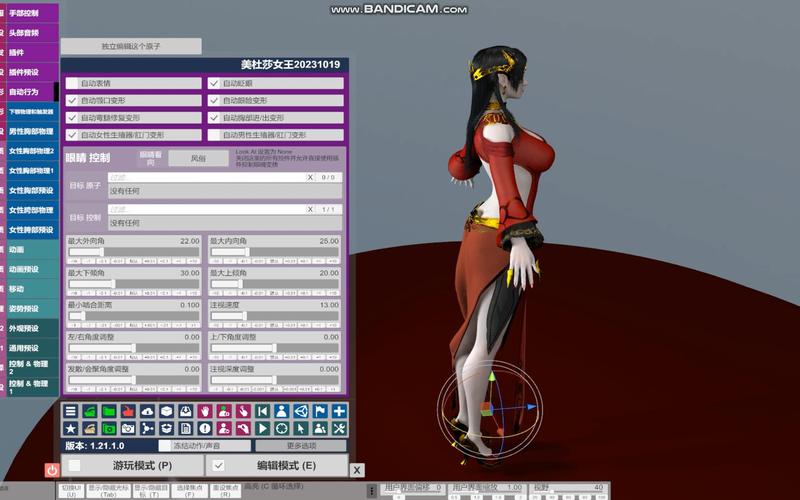Click the exclamation mark warning icon

coord(204,429)
